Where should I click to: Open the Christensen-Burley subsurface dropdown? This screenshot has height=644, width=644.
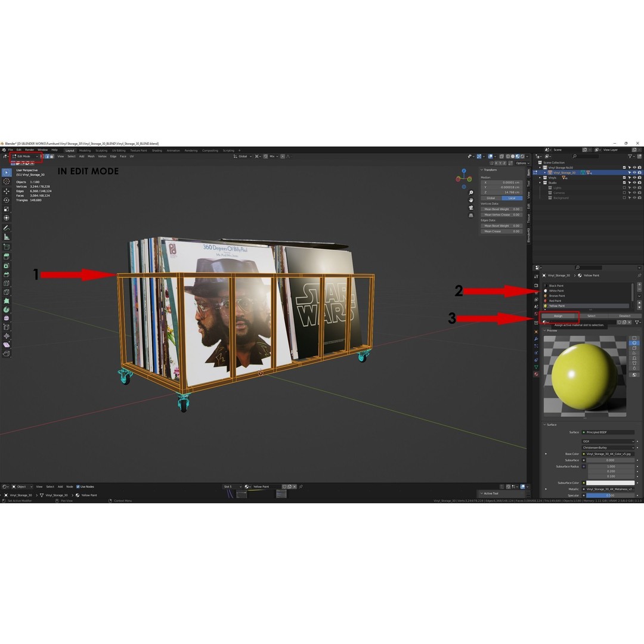click(x=608, y=448)
